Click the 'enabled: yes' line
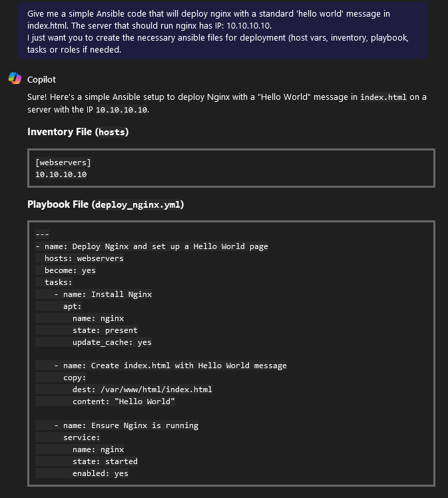 101,473
